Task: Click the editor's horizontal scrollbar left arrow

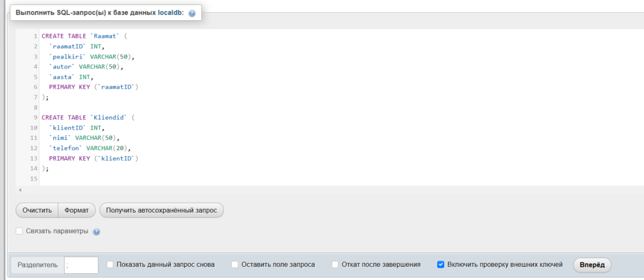Action: pos(20,189)
